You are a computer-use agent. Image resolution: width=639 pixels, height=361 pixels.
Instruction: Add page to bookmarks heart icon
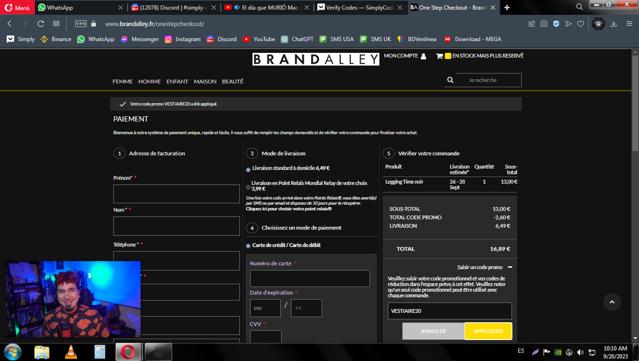pyautogui.click(x=581, y=24)
